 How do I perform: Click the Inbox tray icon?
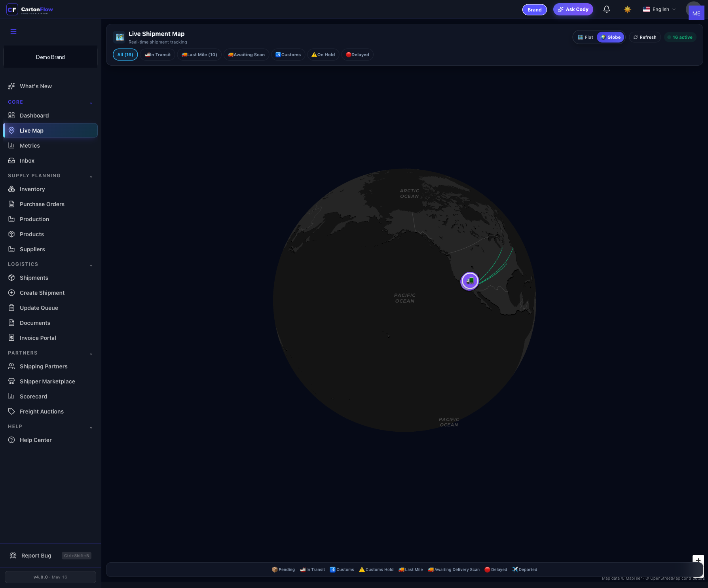click(x=11, y=161)
